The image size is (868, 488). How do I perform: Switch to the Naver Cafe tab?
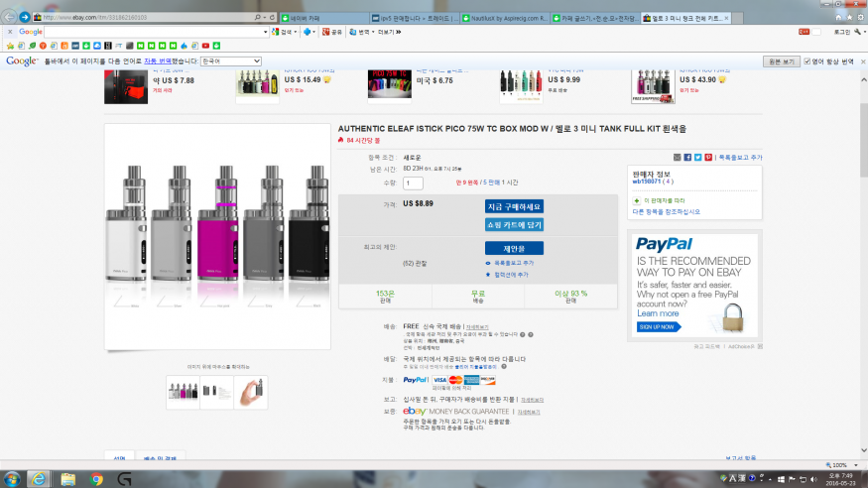[323, 18]
